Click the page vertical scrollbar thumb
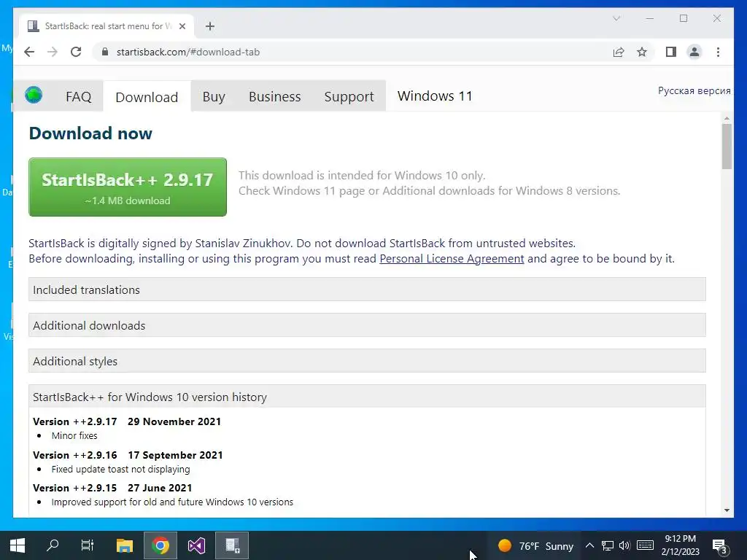This screenshot has height=560, width=747. [727, 146]
